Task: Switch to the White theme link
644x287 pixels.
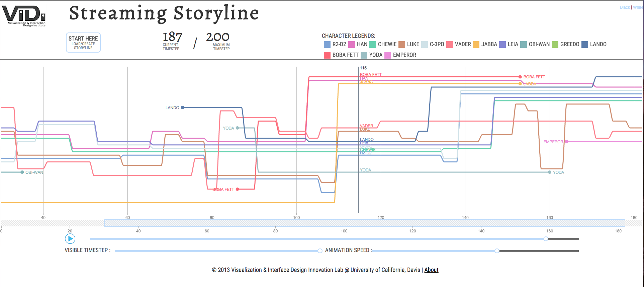Action: pos(638,7)
